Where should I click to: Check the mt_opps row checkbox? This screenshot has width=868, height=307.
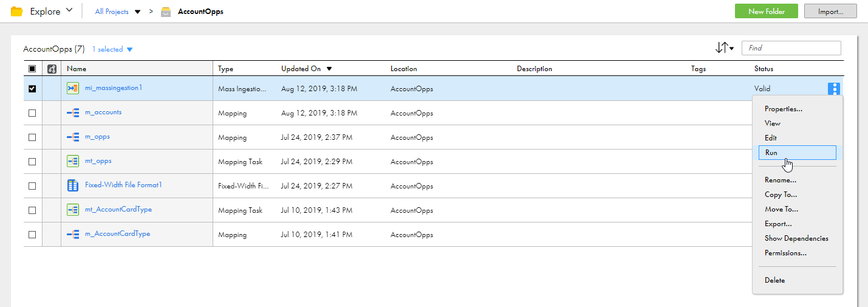coord(32,162)
